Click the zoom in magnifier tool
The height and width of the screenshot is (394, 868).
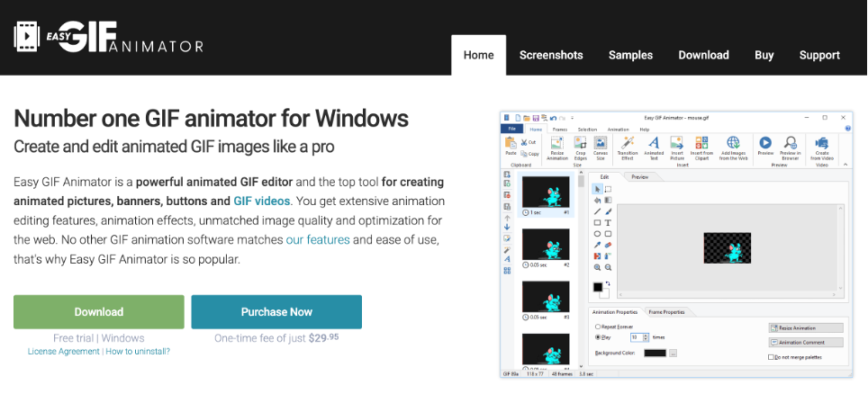click(597, 267)
